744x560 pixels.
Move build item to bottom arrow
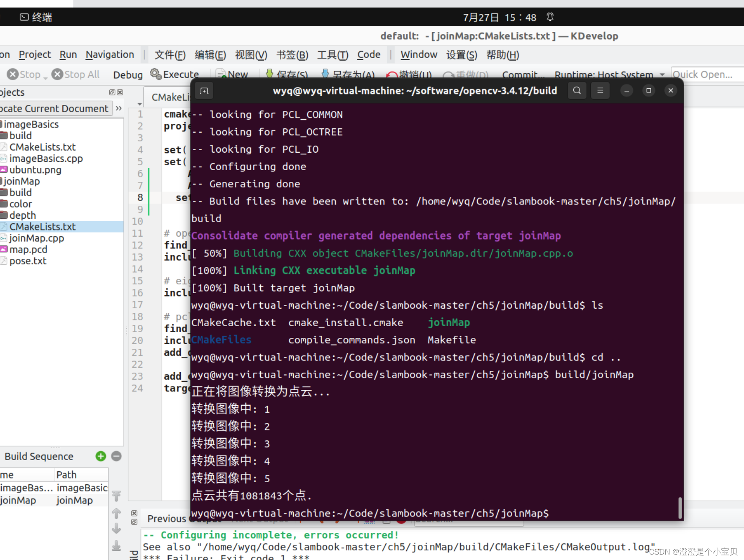click(x=116, y=546)
